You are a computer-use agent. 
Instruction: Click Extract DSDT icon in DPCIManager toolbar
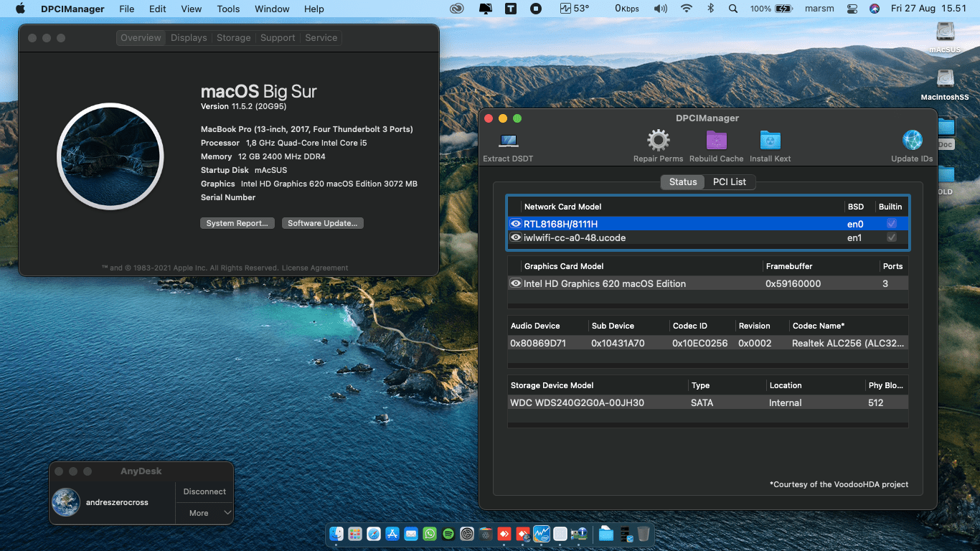pyautogui.click(x=508, y=141)
